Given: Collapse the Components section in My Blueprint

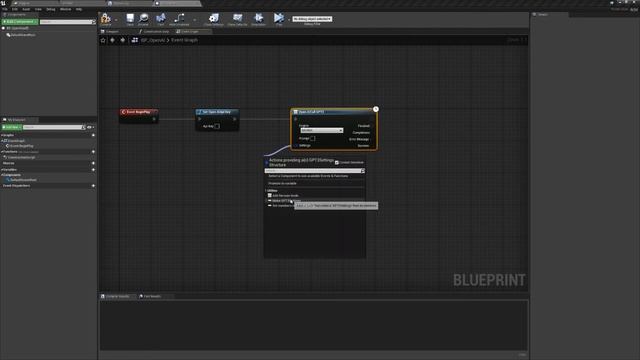Looking at the screenshot, I should (2, 175).
